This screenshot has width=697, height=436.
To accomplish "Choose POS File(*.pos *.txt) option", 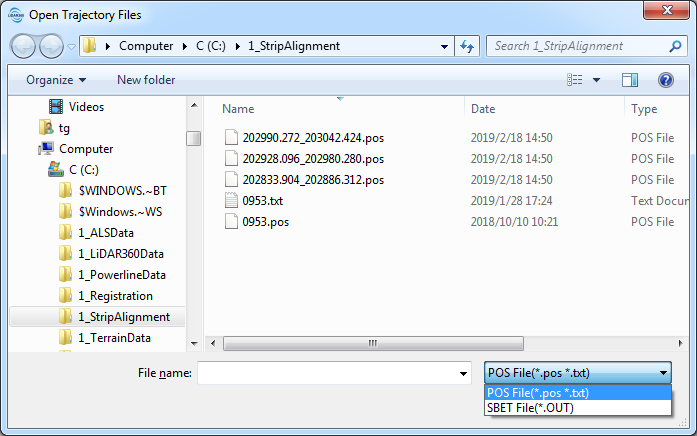I will click(537, 393).
